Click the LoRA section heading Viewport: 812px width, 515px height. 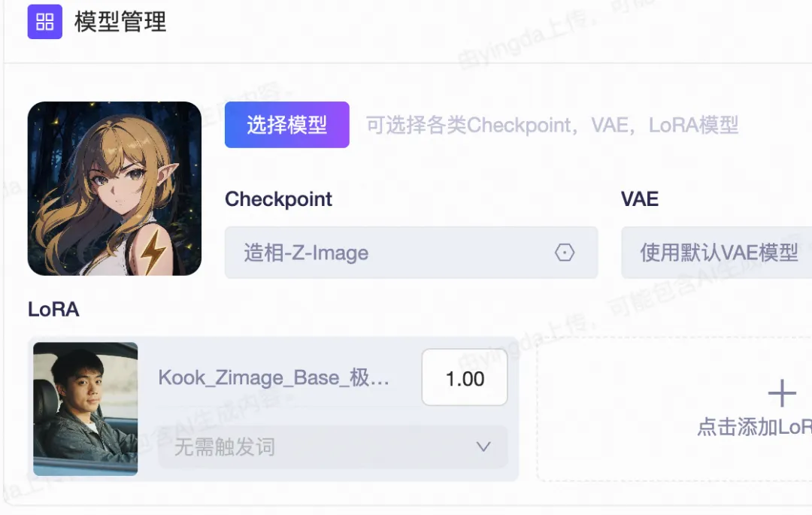[x=53, y=310]
